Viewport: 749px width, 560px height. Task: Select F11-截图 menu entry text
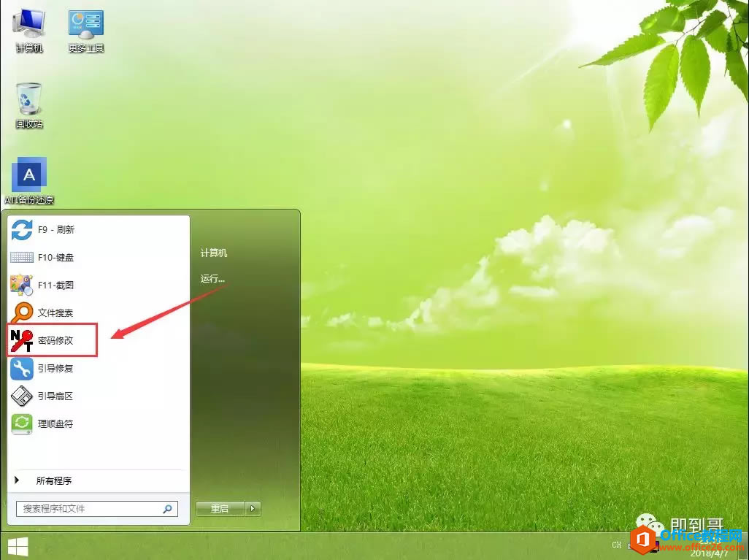coord(55,285)
